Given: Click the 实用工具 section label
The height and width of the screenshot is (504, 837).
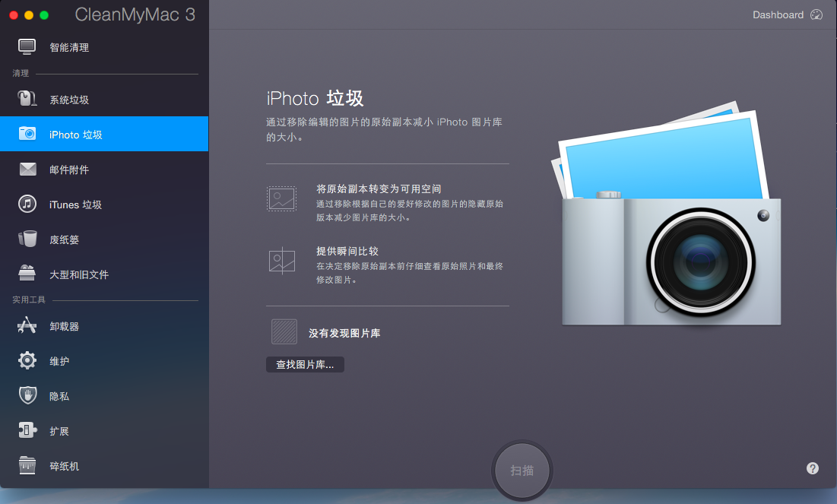Looking at the screenshot, I should coord(29,300).
